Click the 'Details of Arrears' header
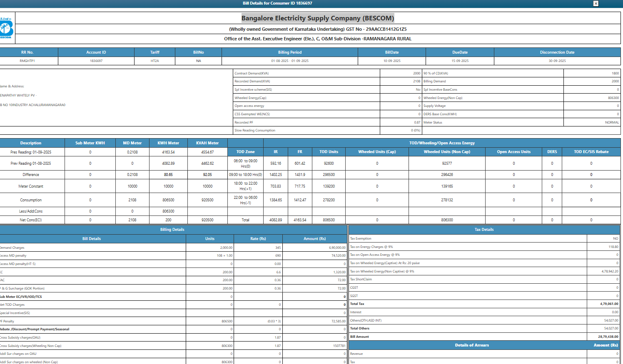The image size is (623, 364). point(472,345)
